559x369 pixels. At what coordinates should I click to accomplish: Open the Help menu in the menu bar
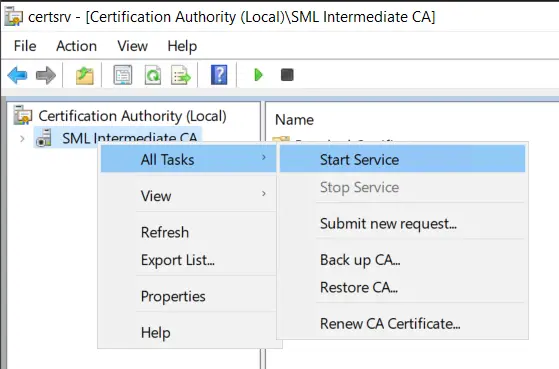click(x=182, y=47)
